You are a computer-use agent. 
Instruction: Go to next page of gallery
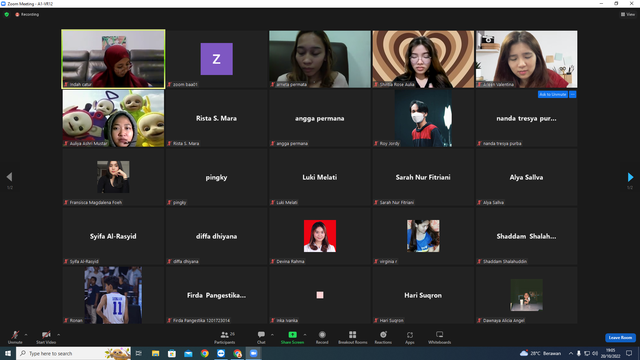(x=631, y=177)
